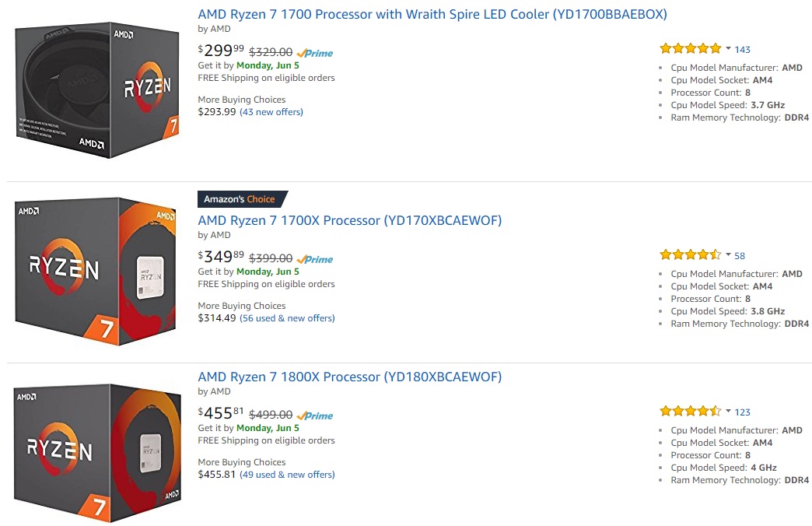Click the Monday, Jun 5 delivery date for 1700X

pos(267,271)
